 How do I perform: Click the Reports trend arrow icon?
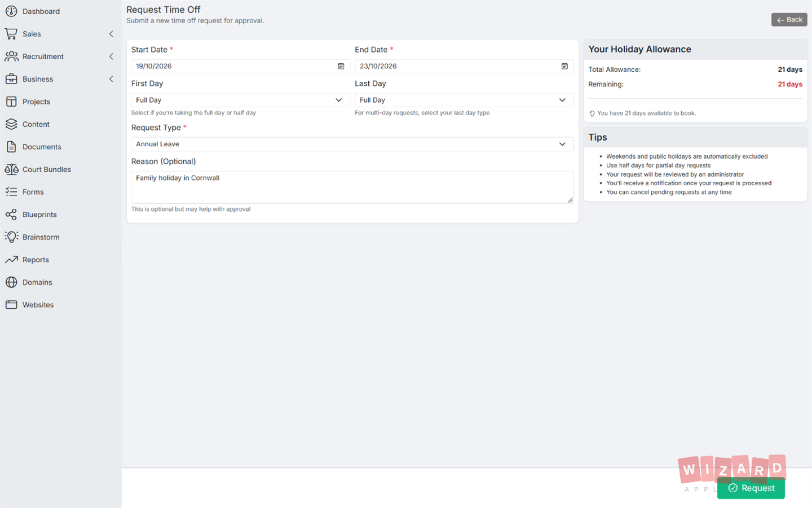tap(11, 260)
